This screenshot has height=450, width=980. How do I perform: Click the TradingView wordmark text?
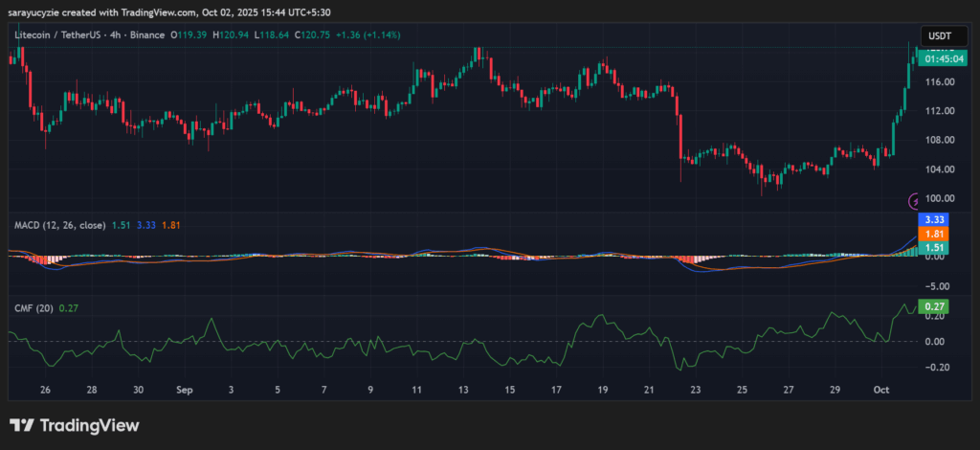(88, 426)
